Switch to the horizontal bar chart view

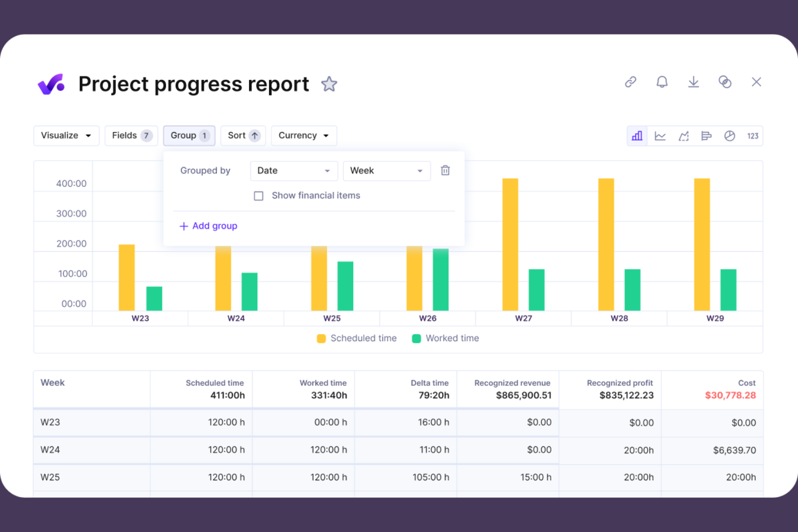point(706,136)
